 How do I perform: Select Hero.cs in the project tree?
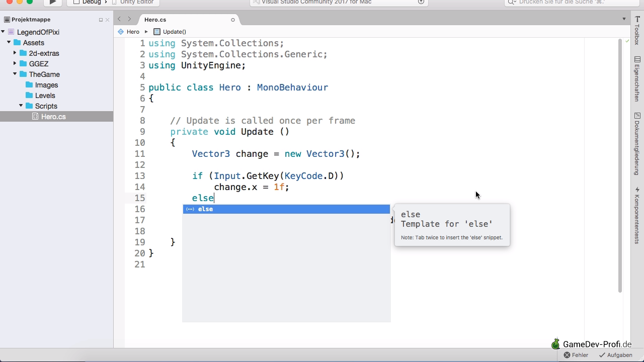pos(53,117)
